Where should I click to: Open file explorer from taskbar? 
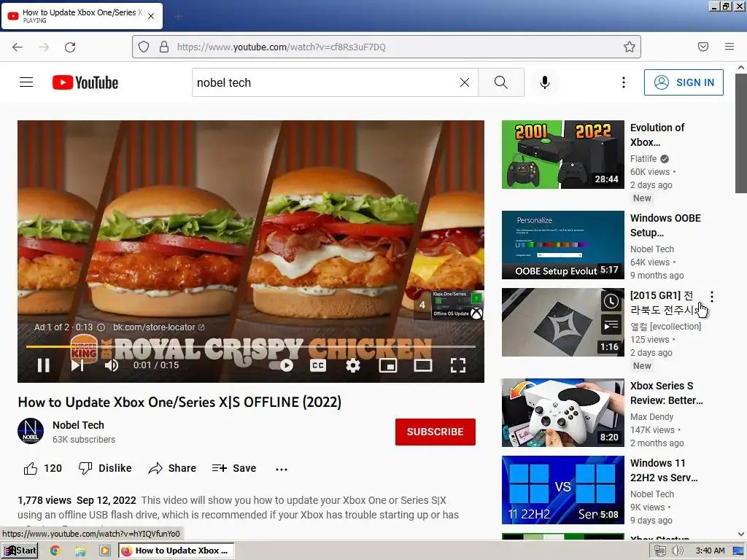80,551
